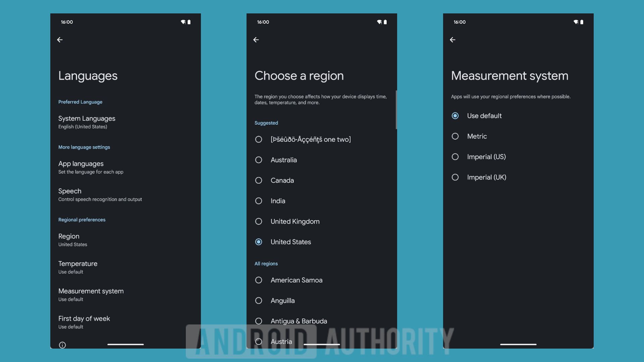Image resolution: width=644 pixels, height=362 pixels.
Task: Open App languages setting
Action: [x=125, y=168]
